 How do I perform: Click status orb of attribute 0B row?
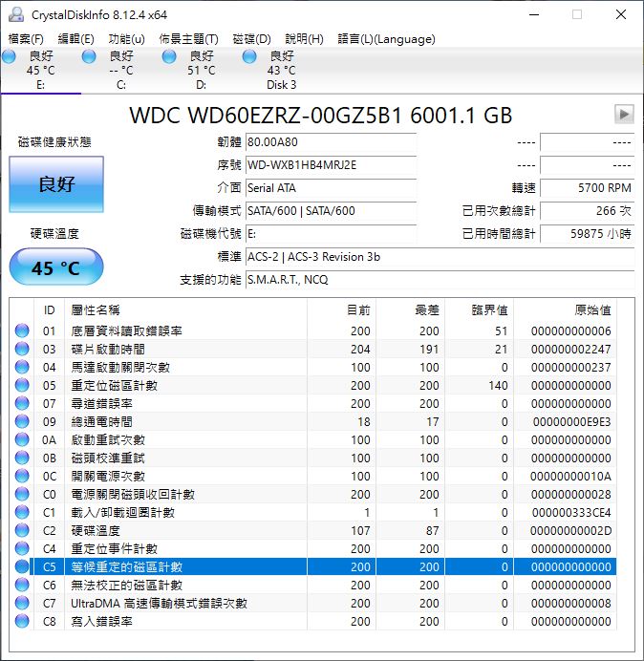click(x=22, y=458)
